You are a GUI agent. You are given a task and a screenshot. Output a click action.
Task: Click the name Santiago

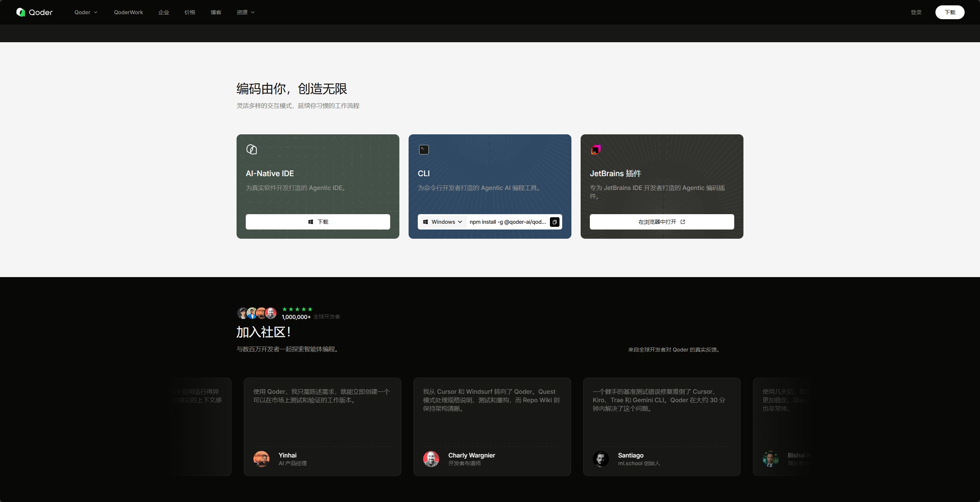(631, 455)
